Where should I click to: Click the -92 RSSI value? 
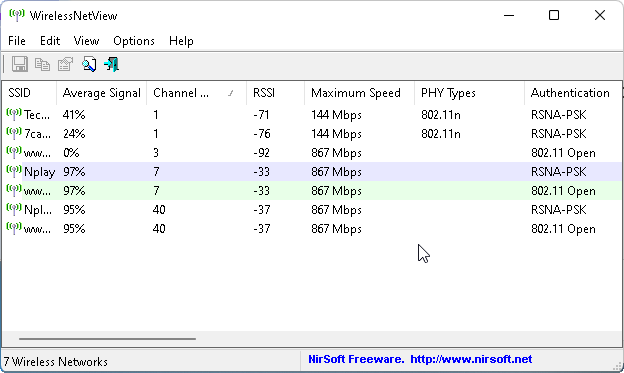pos(261,153)
